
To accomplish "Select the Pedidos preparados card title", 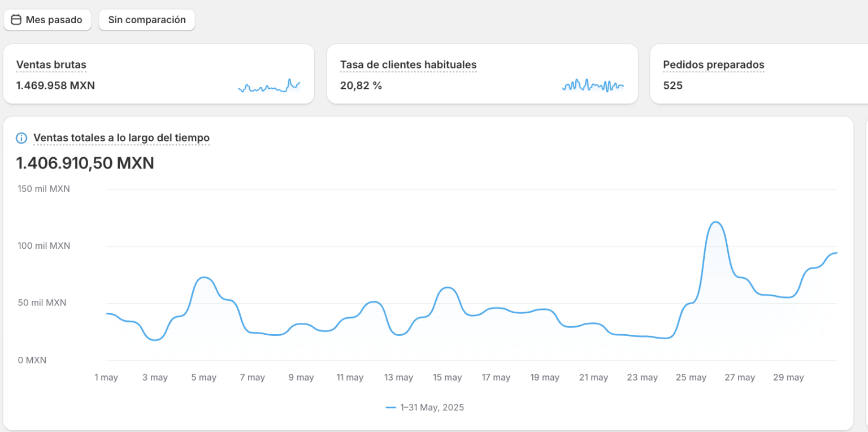I will pyautogui.click(x=713, y=65).
